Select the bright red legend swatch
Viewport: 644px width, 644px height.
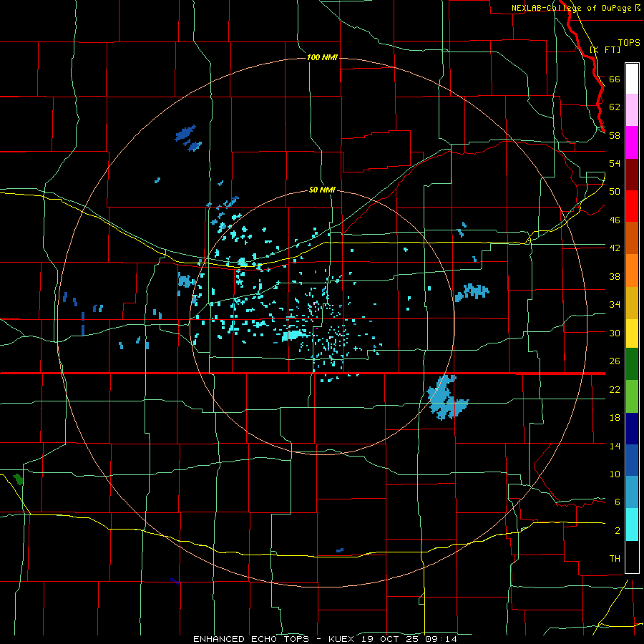[x=632, y=206]
